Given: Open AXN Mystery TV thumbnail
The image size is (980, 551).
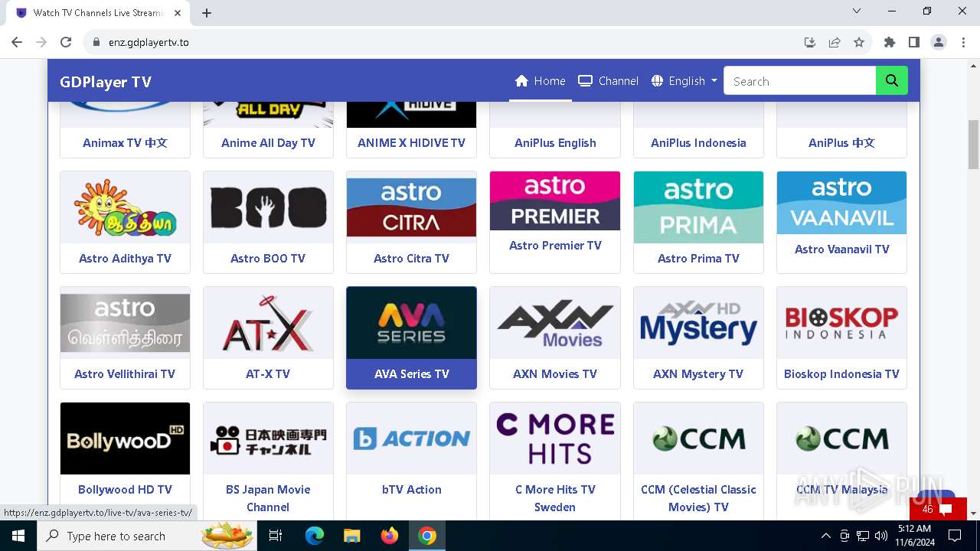Looking at the screenshot, I should click(698, 323).
